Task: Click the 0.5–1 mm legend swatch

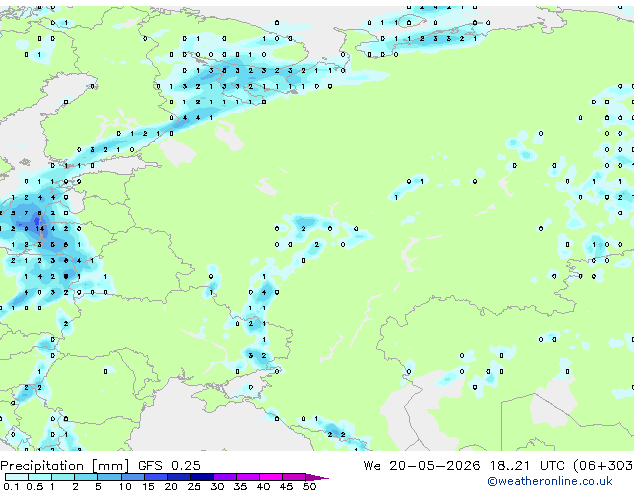Action: (40, 477)
